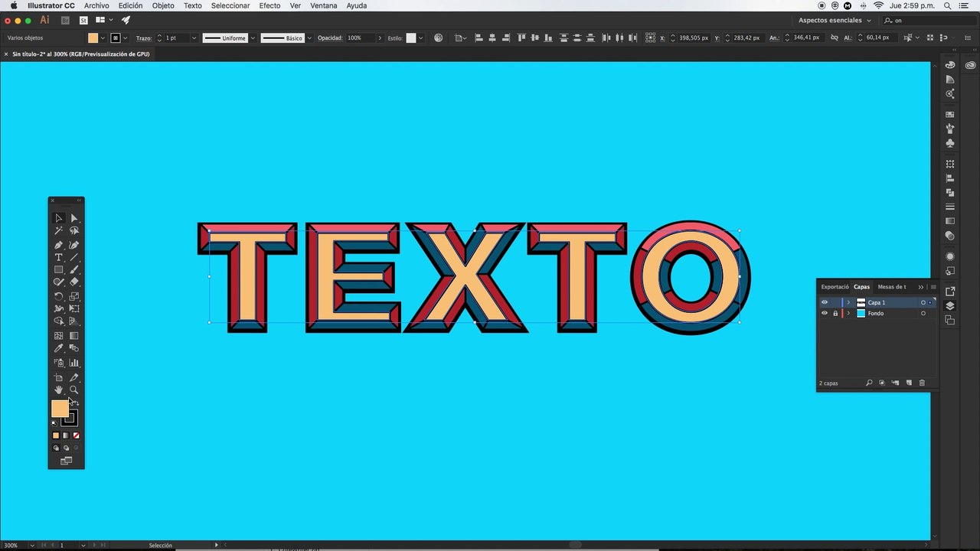The height and width of the screenshot is (551, 980).
Task: Open Uniforme width profile dropdown
Action: [252, 37]
